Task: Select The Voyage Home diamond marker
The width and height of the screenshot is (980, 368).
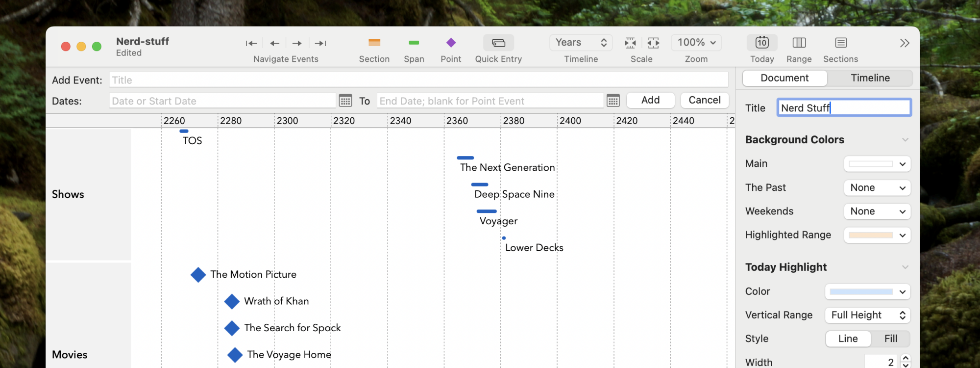Action: tap(235, 355)
